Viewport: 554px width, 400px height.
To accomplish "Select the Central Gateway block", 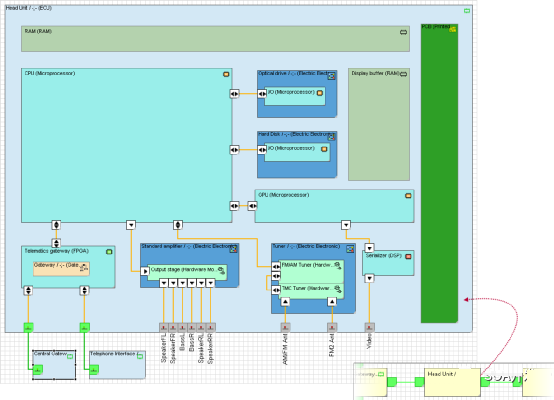I will click(x=54, y=365).
